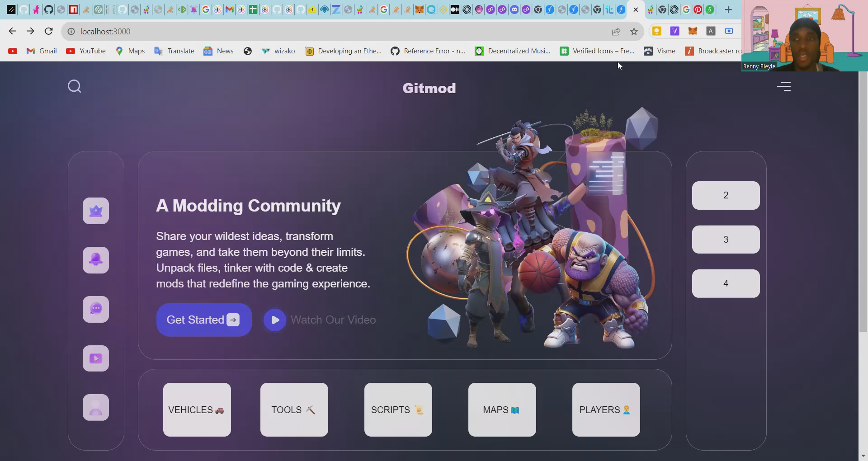This screenshot has height=461, width=868.
Task: Open the gray A extension icon
Action: point(711,31)
